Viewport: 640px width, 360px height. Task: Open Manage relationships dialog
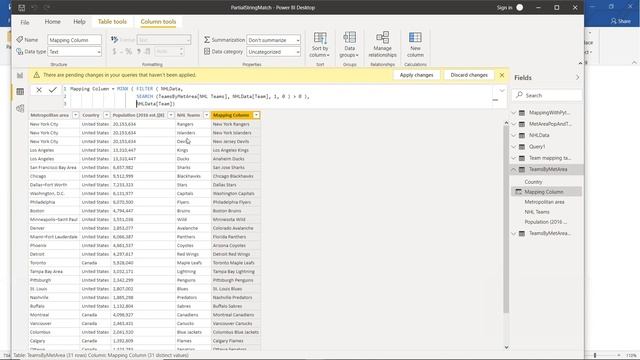pyautogui.click(x=382, y=44)
